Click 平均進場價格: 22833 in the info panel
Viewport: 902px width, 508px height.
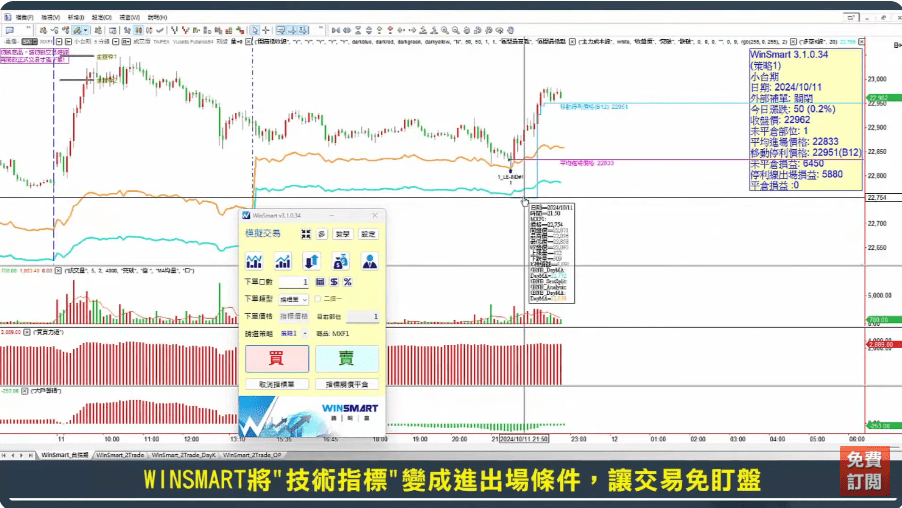click(x=794, y=142)
